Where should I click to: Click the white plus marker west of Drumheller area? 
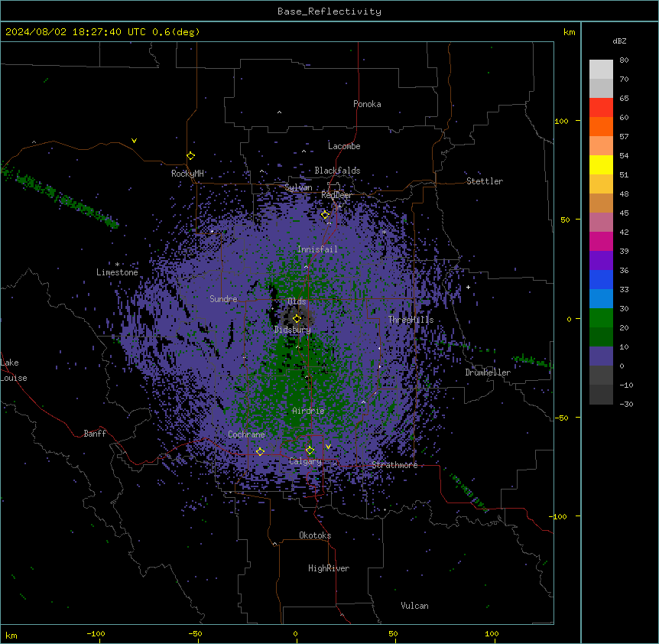[468, 287]
